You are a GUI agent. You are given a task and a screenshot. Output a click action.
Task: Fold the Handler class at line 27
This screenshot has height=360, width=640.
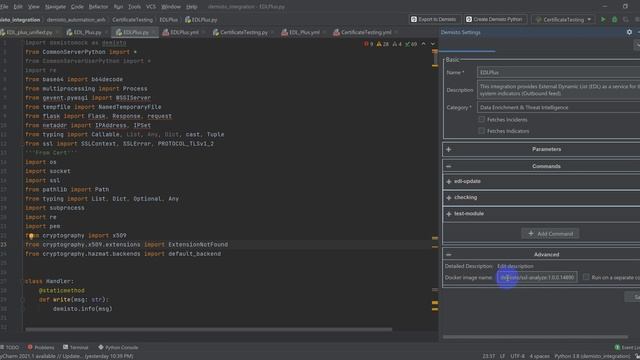coord(22,281)
